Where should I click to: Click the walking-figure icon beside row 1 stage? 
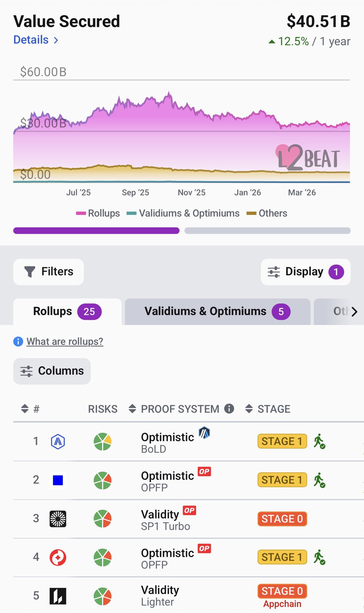click(319, 441)
